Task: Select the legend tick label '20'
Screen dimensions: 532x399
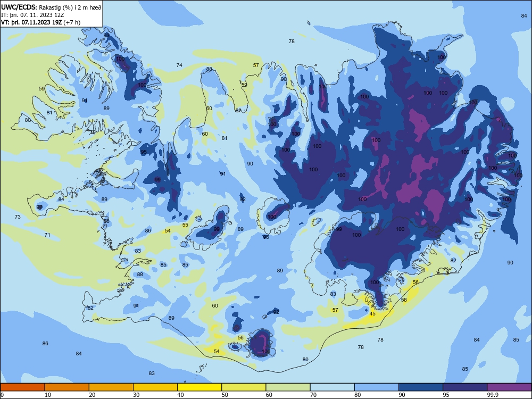Action: pyautogui.click(x=92, y=395)
